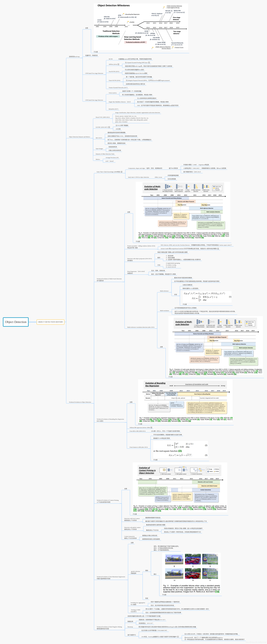
Task: Select the From BB to BB (2008-2013) node
Action: point(137,431)
